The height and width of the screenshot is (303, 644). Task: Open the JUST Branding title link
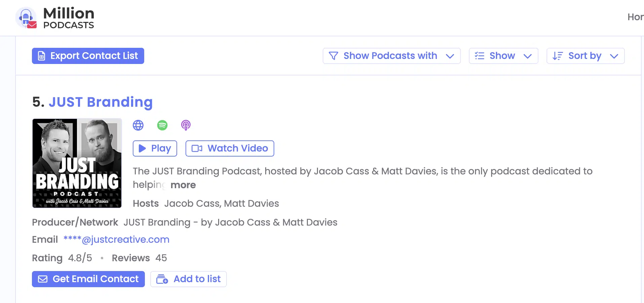pyautogui.click(x=100, y=102)
